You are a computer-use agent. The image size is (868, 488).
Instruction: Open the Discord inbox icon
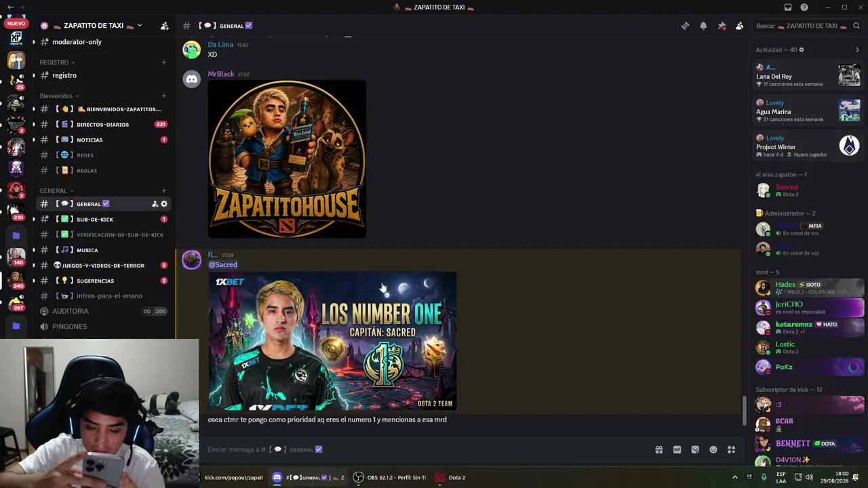click(788, 7)
